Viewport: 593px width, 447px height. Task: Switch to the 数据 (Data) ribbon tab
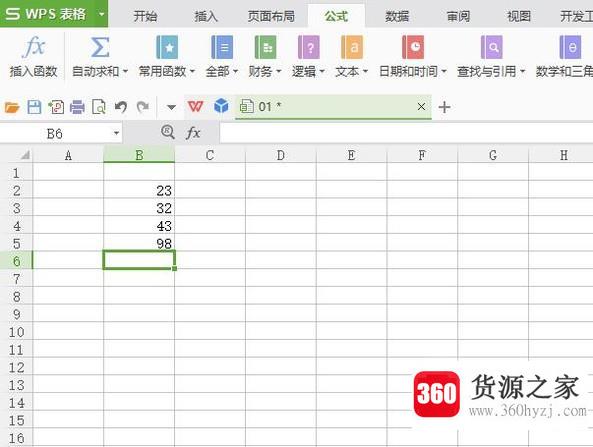pos(397,16)
